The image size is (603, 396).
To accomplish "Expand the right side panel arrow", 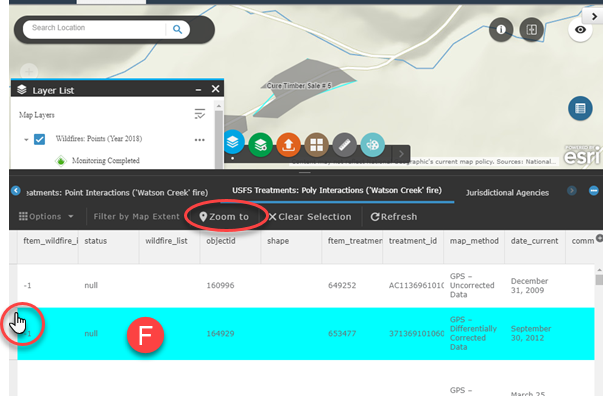I will [x=594, y=17].
